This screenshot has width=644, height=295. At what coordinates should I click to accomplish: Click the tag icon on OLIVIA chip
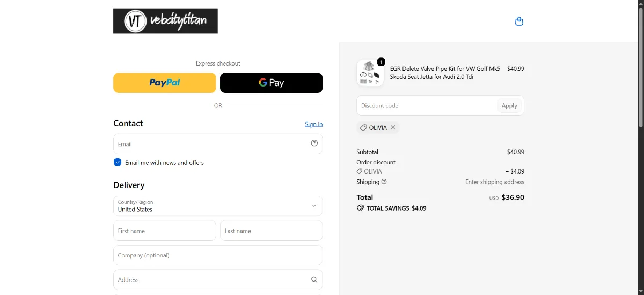[x=363, y=128]
